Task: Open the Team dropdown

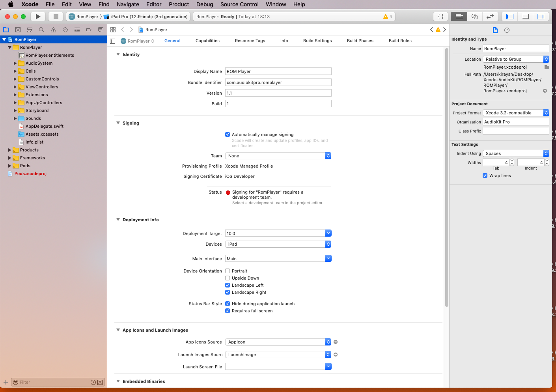Action: tap(278, 156)
